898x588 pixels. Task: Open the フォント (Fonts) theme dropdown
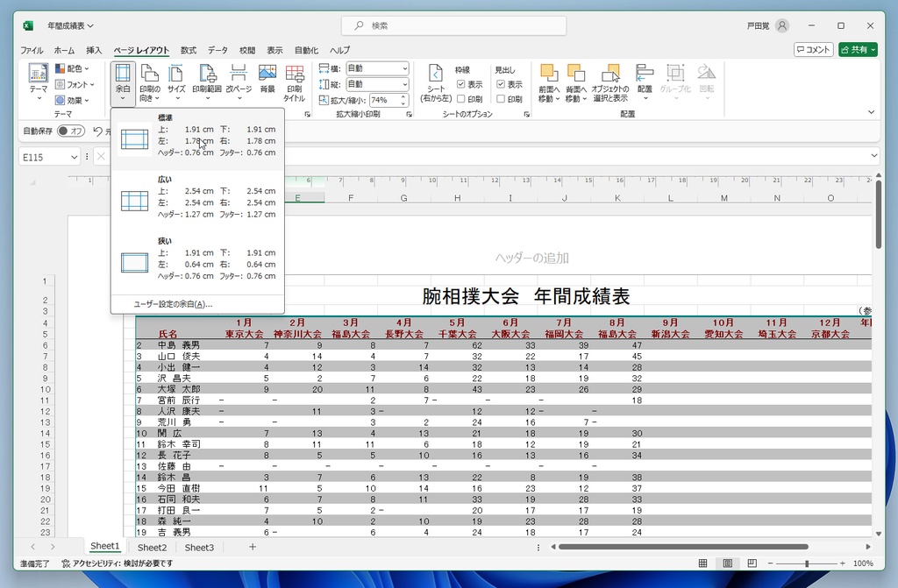coord(75,85)
